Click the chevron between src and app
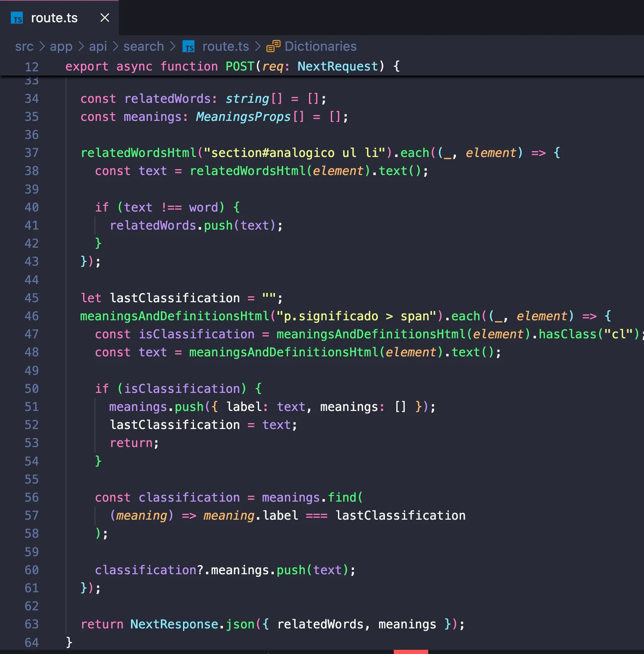This screenshot has width=644, height=654. [x=42, y=47]
